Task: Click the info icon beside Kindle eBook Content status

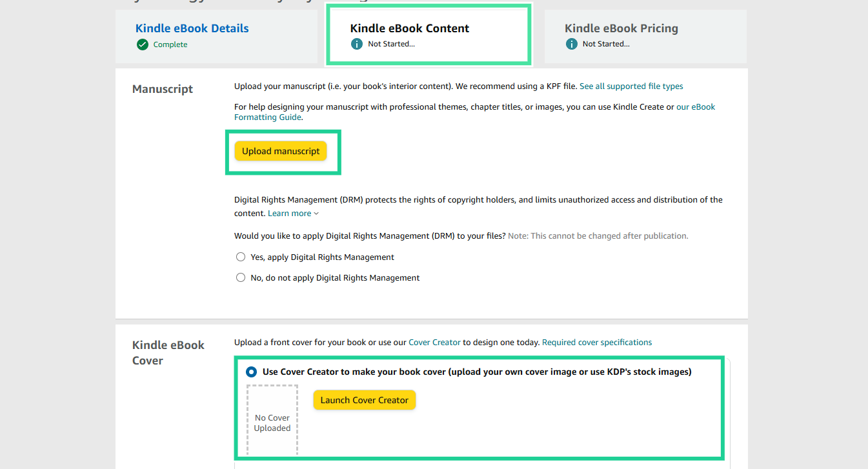Action: [x=357, y=44]
